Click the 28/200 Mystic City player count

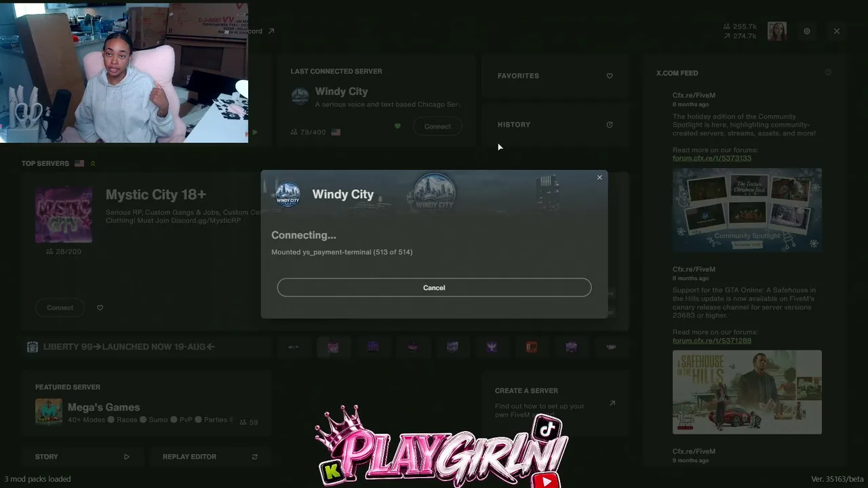click(63, 251)
